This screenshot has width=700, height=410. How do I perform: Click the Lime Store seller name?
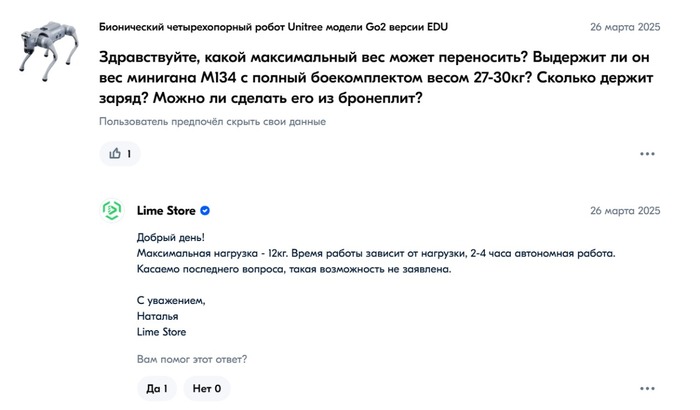tap(166, 211)
